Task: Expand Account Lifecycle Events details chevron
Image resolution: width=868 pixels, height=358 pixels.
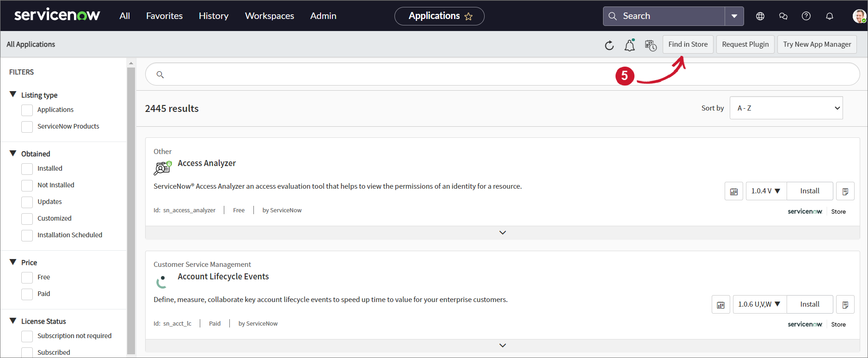Action: click(503, 346)
